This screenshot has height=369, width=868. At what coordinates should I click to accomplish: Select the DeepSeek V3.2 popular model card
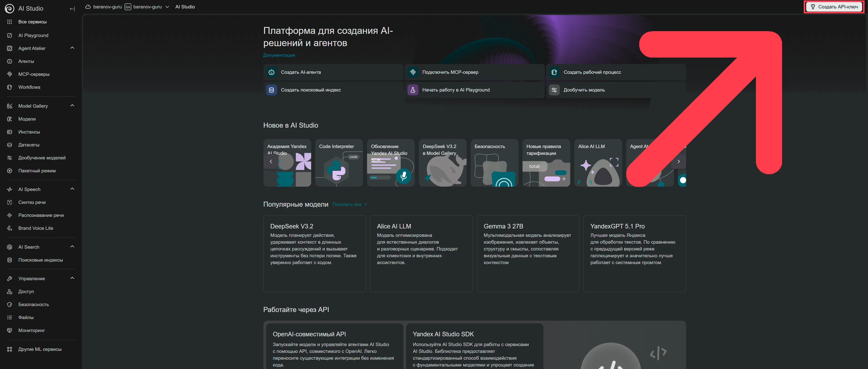314,253
